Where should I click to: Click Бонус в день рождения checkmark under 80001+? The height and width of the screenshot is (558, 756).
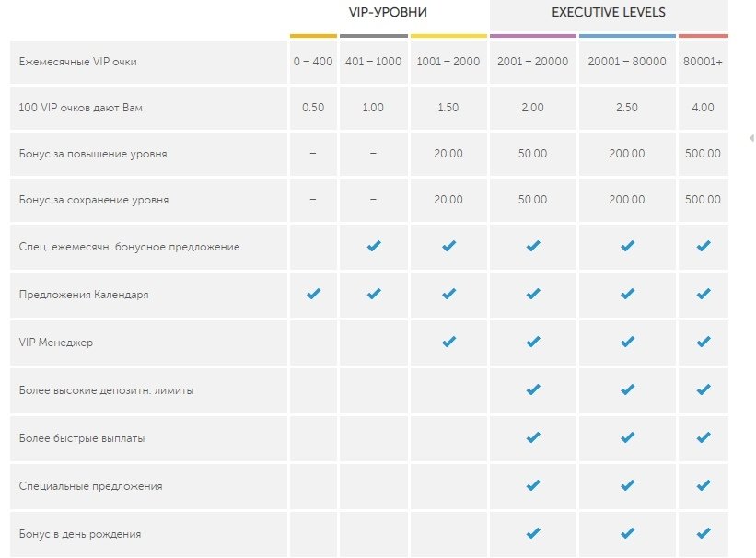pyautogui.click(x=704, y=533)
